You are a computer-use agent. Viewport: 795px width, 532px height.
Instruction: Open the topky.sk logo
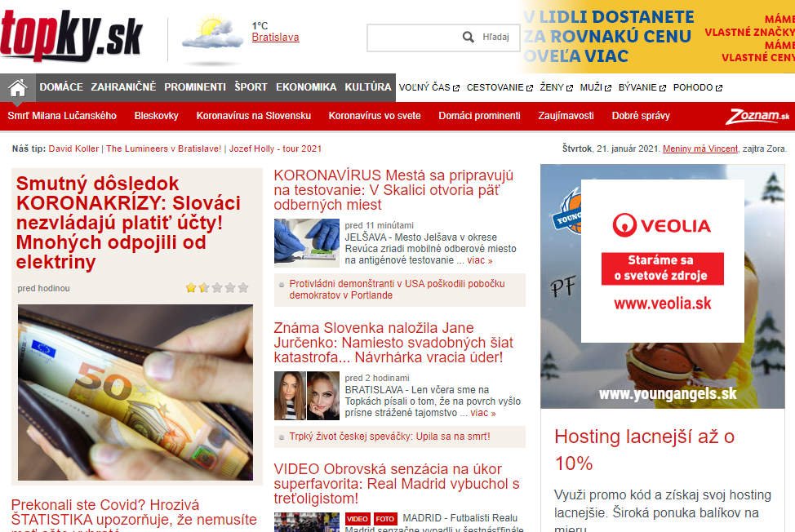pos(72,35)
